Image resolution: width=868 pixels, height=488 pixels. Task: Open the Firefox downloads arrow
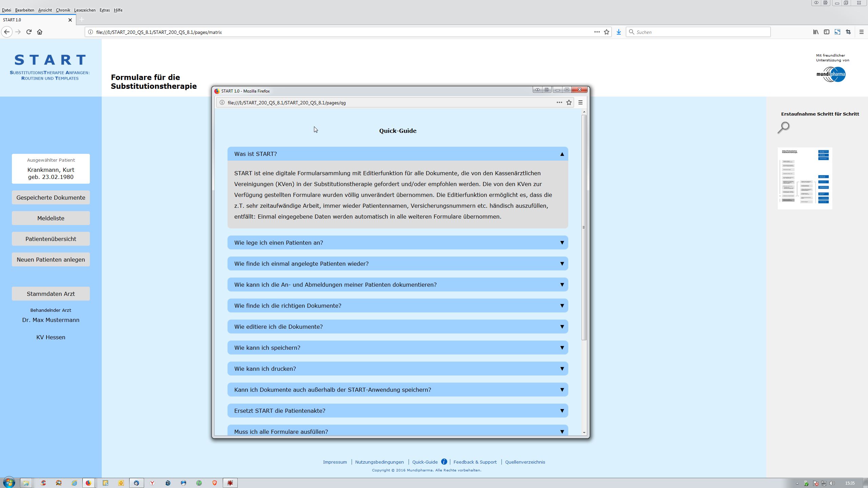tap(619, 32)
